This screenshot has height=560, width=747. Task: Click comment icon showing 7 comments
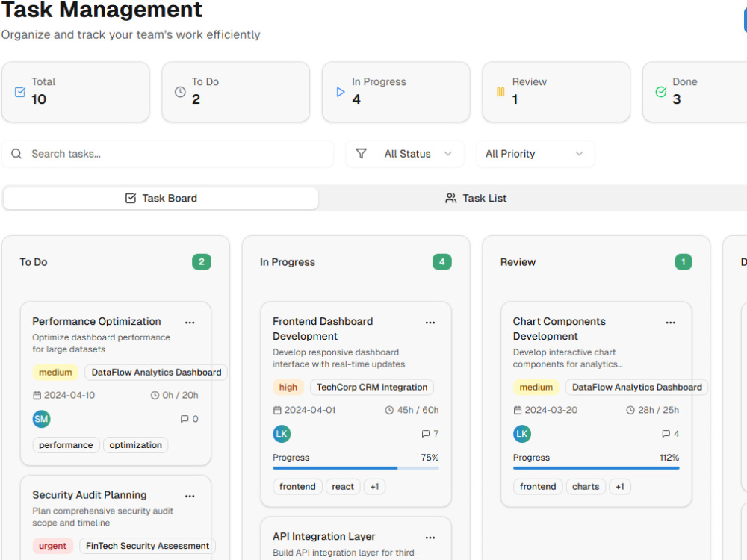(x=426, y=434)
